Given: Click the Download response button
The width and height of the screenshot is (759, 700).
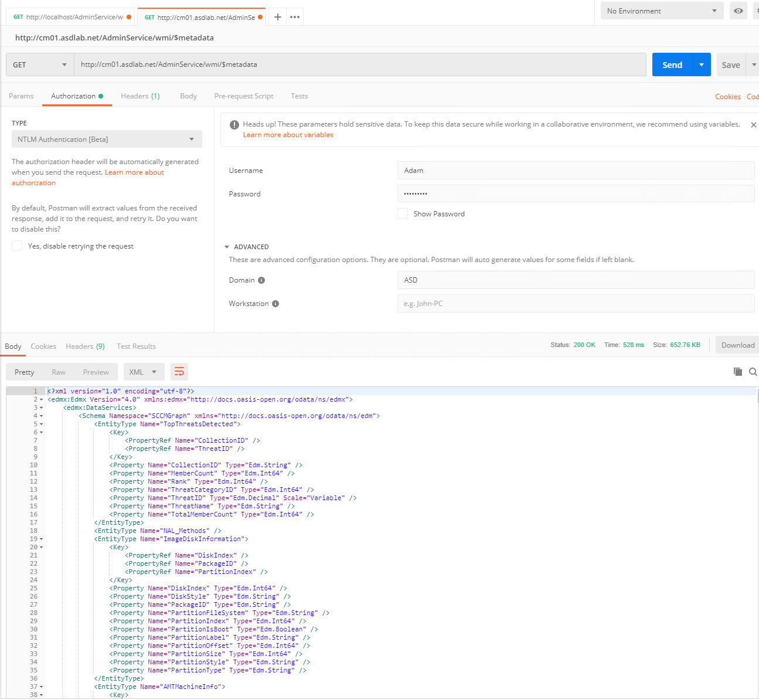Looking at the screenshot, I should (x=737, y=345).
